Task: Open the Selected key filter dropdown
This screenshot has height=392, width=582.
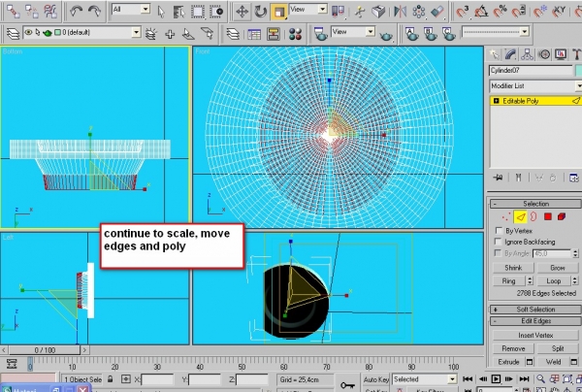Action: pyautogui.click(x=452, y=379)
